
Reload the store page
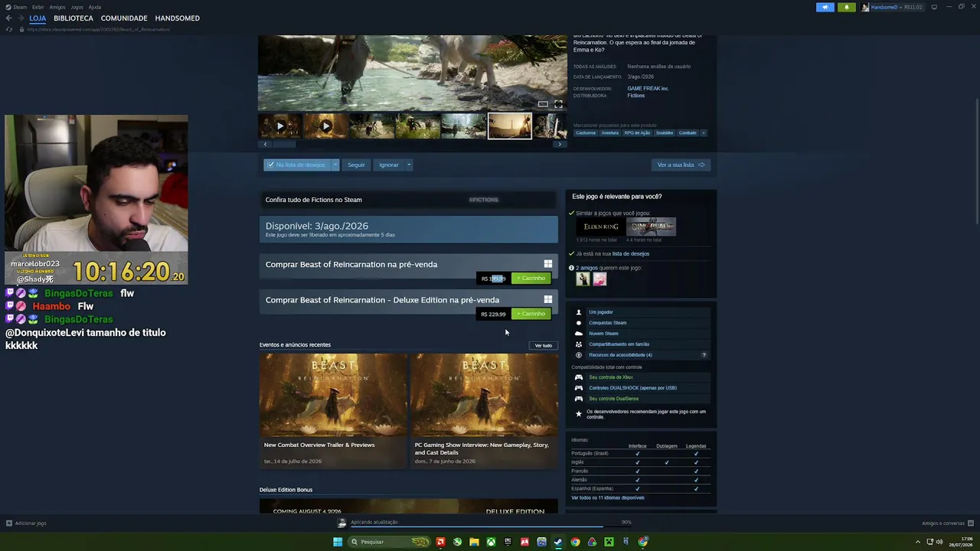tap(9, 29)
